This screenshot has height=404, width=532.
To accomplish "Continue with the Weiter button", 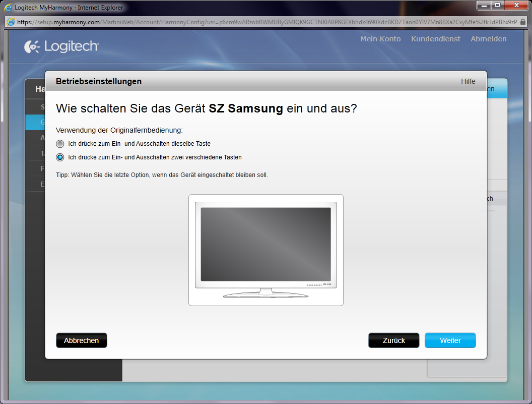I will [x=450, y=340].
